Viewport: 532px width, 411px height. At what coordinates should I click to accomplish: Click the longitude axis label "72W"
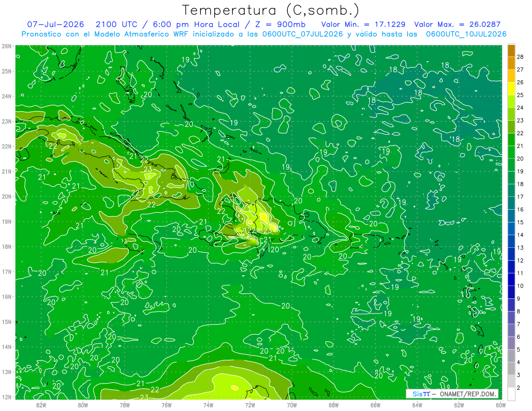tap(250, 405)
